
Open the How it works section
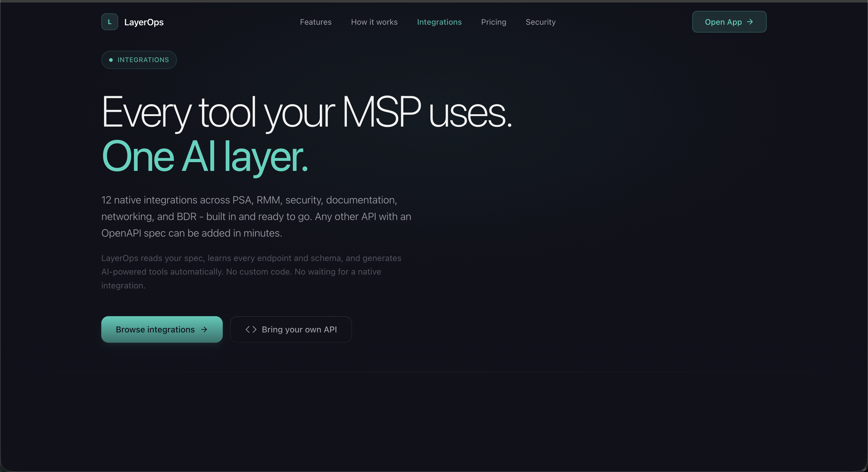click(x=374, y=22)
